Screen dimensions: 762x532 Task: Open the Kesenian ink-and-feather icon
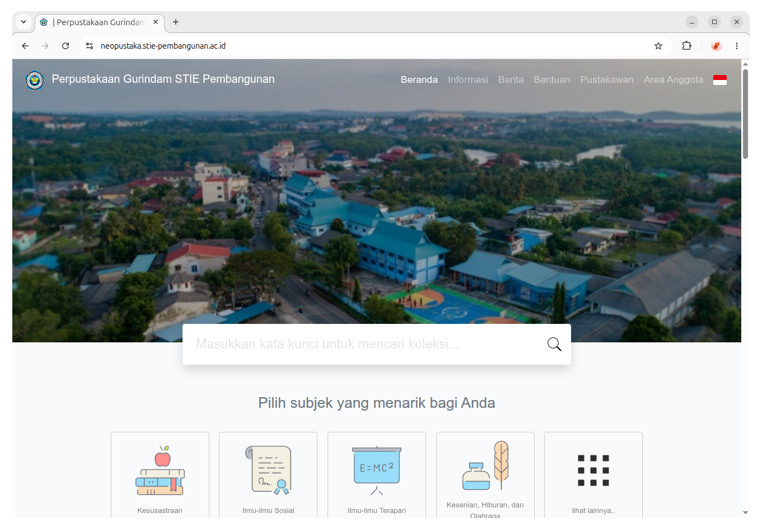point(485,465)
